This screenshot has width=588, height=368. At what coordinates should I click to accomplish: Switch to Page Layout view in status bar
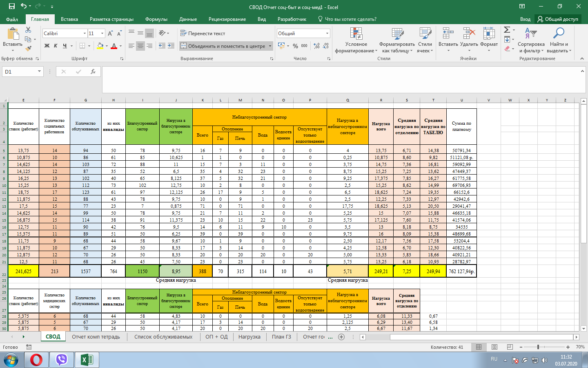tap(494, 347)
